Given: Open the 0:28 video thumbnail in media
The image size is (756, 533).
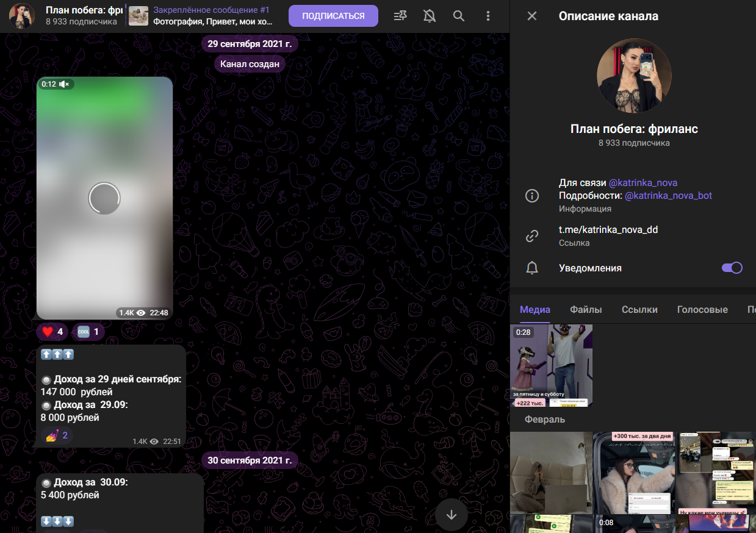Looking at the screenshot, I should [551, 365].
